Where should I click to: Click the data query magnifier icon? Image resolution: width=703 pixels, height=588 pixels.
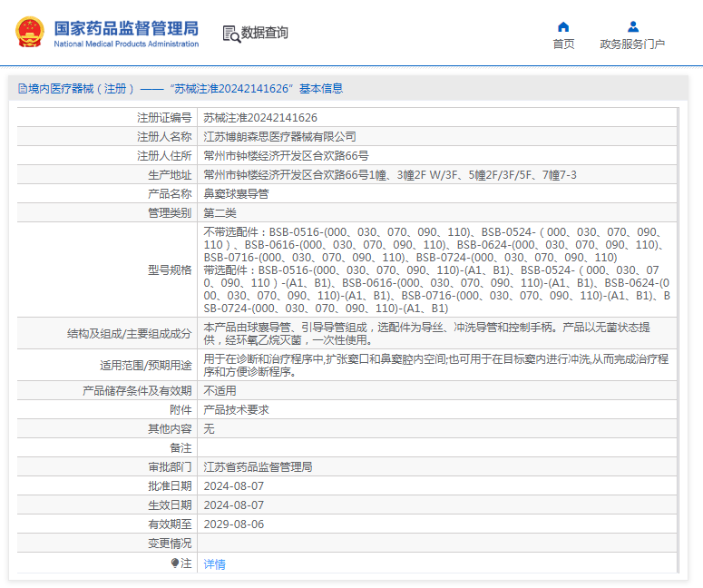pos(232,34)
